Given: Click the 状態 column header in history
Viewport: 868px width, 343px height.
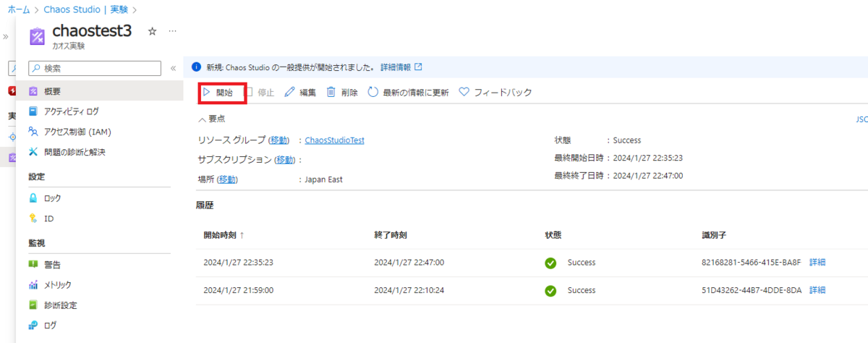Looking at the screenshot, I should click(553, 235).
